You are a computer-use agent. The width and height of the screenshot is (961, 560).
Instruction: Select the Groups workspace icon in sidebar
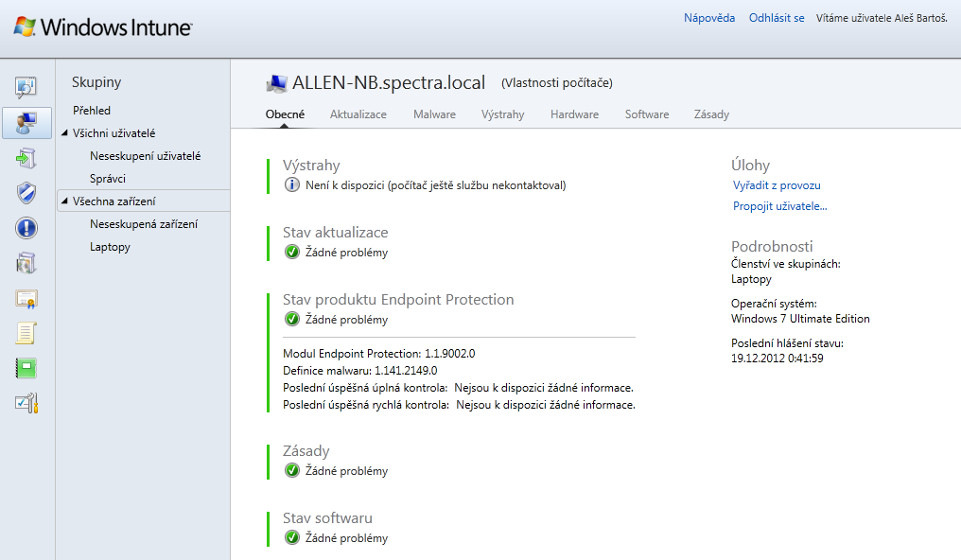click(26, 123)
